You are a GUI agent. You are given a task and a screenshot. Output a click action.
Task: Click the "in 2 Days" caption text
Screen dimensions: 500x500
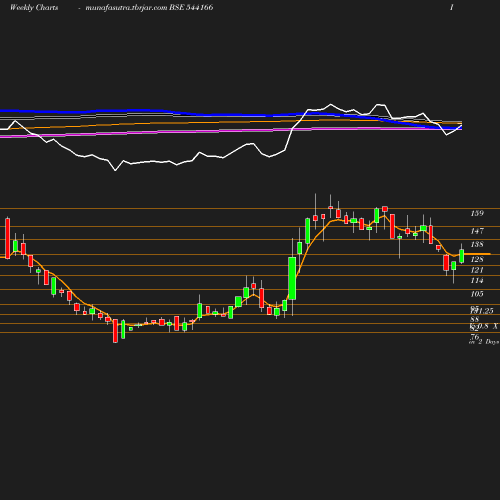pos(484,342)
